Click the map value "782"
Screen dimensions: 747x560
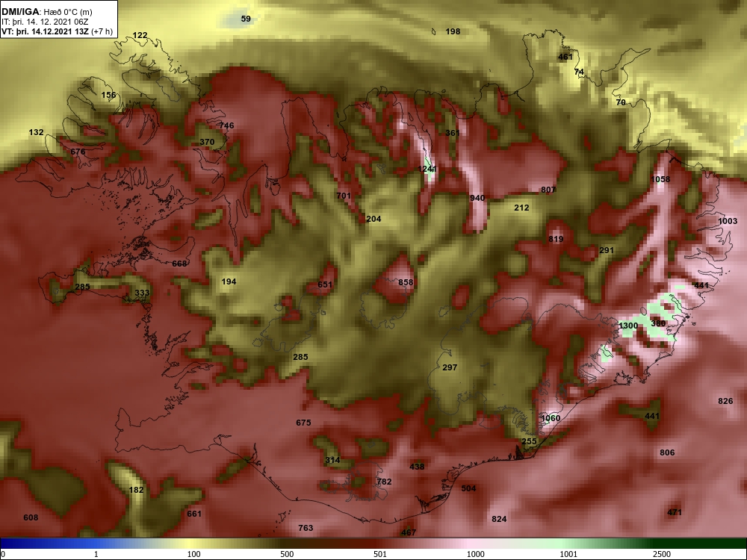pos(384,482)
